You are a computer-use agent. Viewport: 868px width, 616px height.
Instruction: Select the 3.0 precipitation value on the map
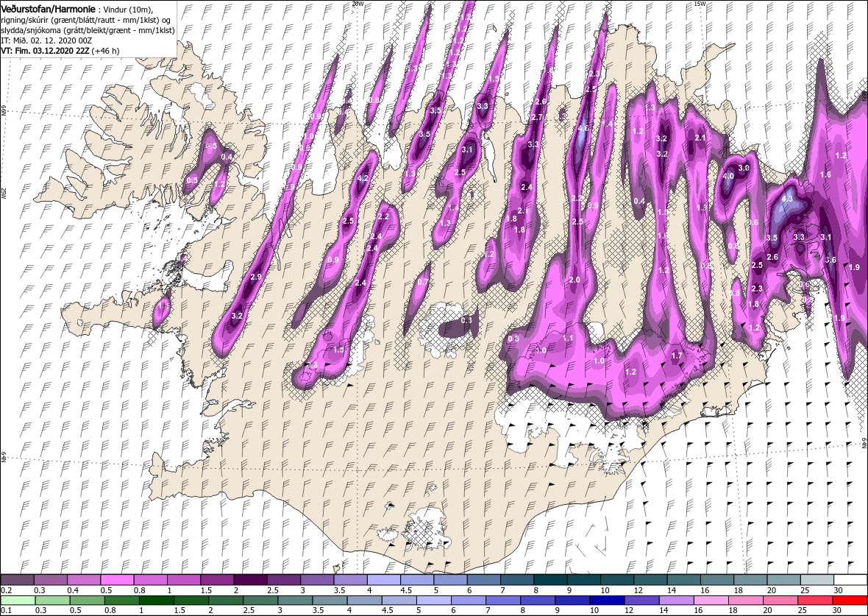pos(744,168)
